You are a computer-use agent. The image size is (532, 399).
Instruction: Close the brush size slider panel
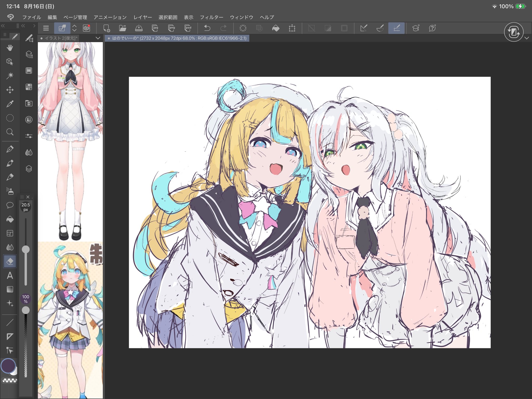click(x=28, y=197)
